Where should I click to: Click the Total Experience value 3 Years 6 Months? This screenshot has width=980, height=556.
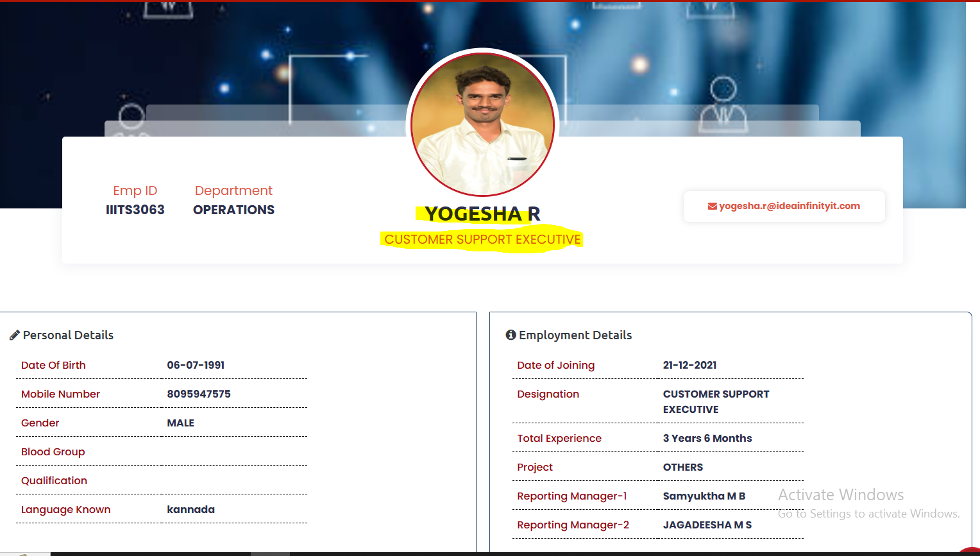pos(707,438)
